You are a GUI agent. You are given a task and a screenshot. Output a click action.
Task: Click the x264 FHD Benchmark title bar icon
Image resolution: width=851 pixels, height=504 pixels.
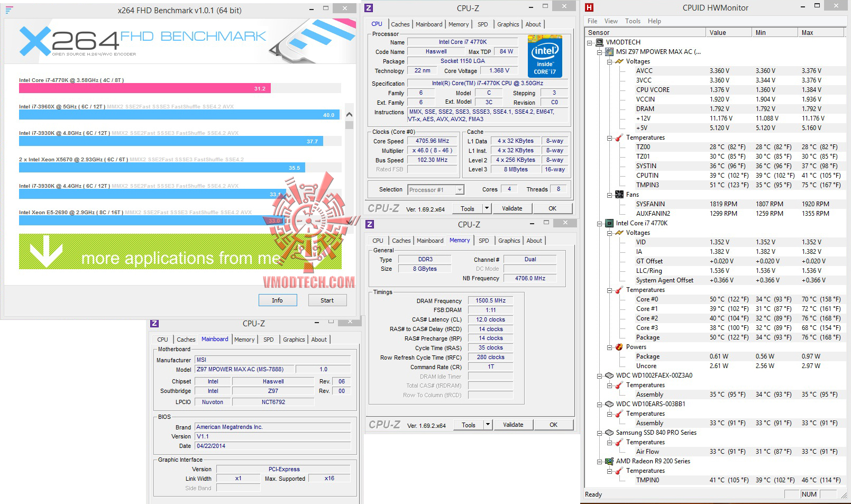(x=9, y=10)
